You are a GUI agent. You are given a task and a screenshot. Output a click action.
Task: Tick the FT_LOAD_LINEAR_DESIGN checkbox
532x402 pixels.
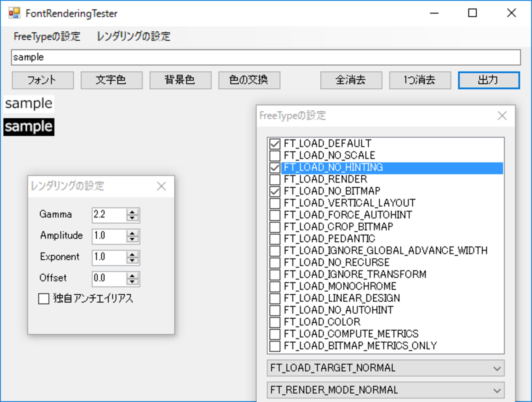(275, 298)
